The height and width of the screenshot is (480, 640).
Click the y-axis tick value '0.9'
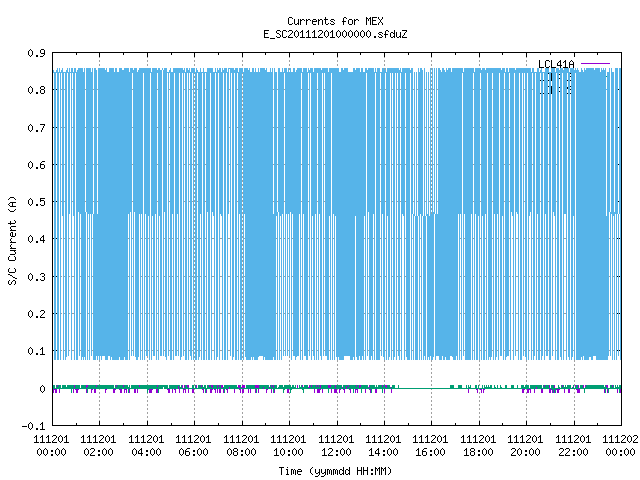click(x=36, y=53)
